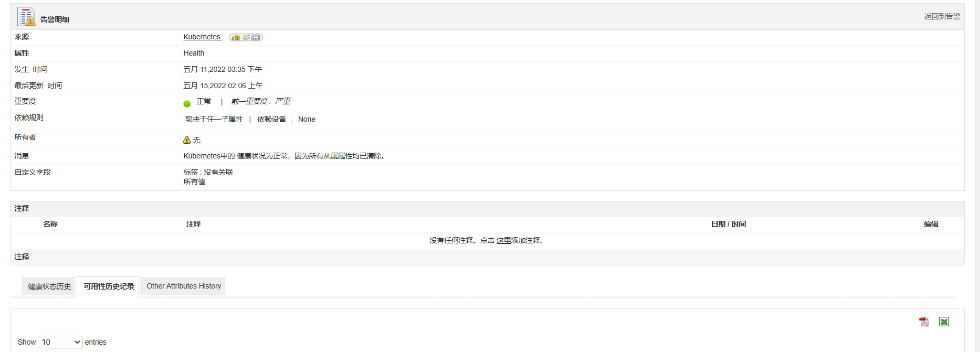Select the 可用性历史记录 tab

pyautogui.click(x=109, y=286)
